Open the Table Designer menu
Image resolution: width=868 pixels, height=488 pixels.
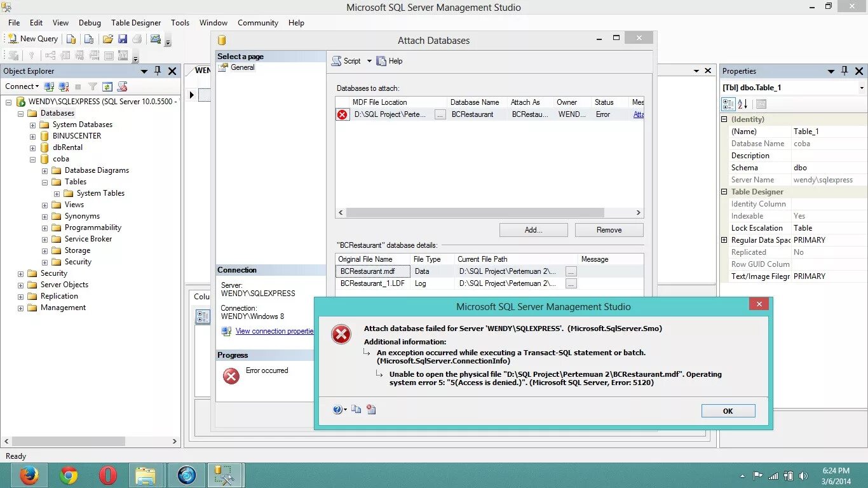pos(136,22)
